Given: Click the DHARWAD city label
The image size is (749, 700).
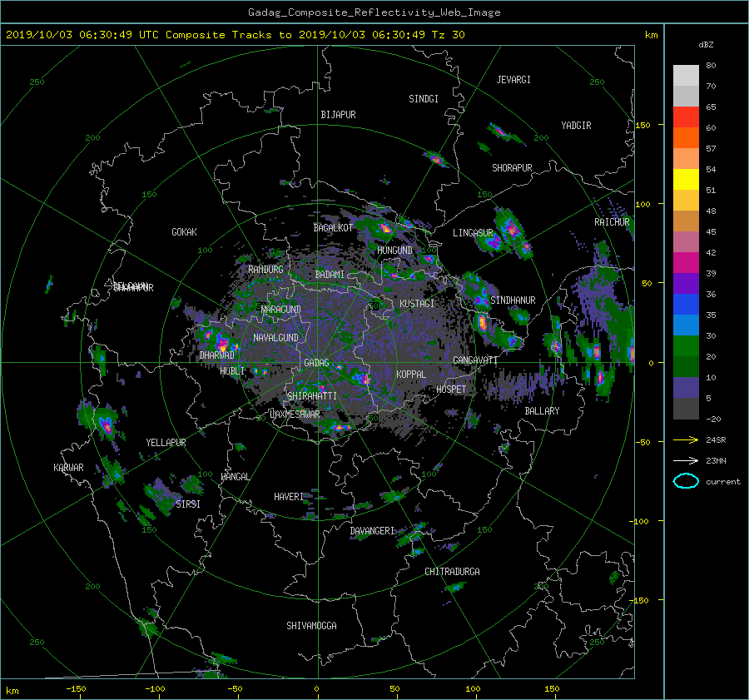Looking at the screenshot, I should click(216, 355).
